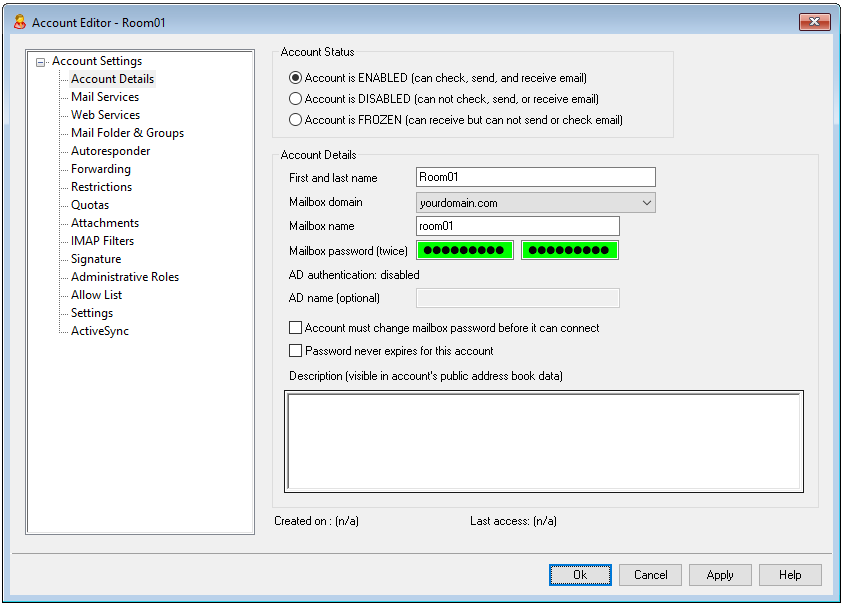The width and height of the screenshot is (842, 604).
Task: Check Password never expires for this account
Action: point(295,351)
